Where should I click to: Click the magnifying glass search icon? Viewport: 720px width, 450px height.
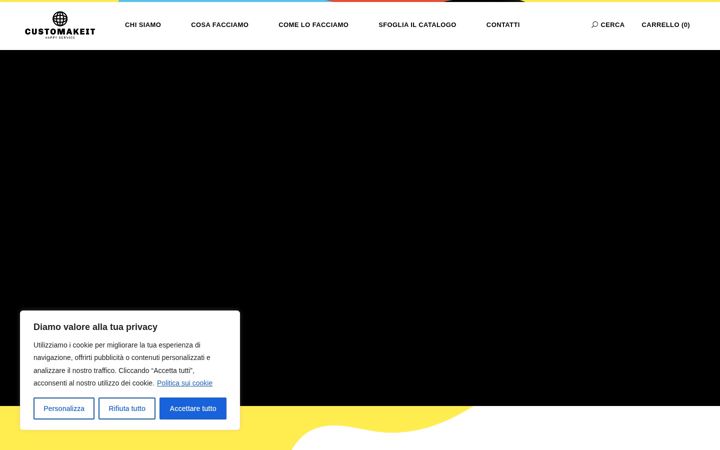(x=595, y=24)
